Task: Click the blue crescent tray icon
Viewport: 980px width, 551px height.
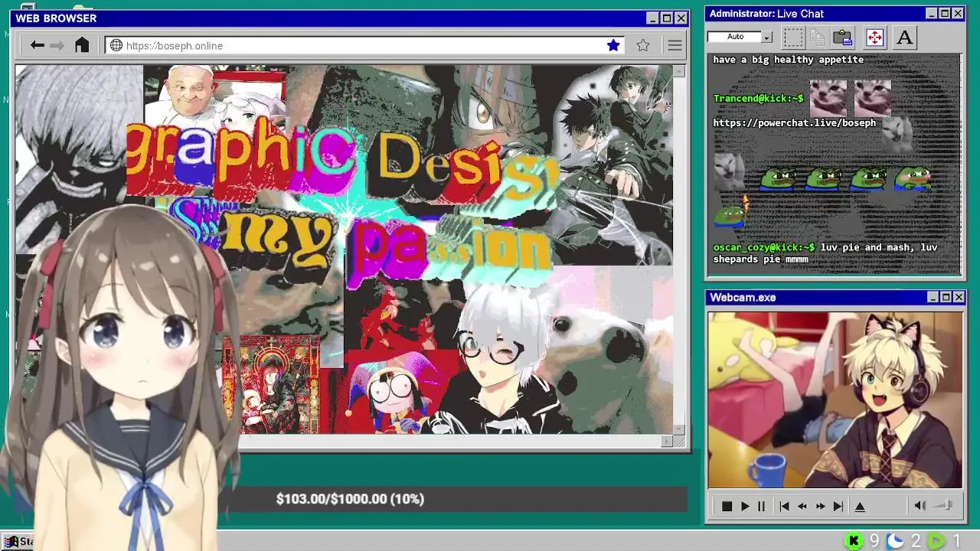Action: (895, 541)
